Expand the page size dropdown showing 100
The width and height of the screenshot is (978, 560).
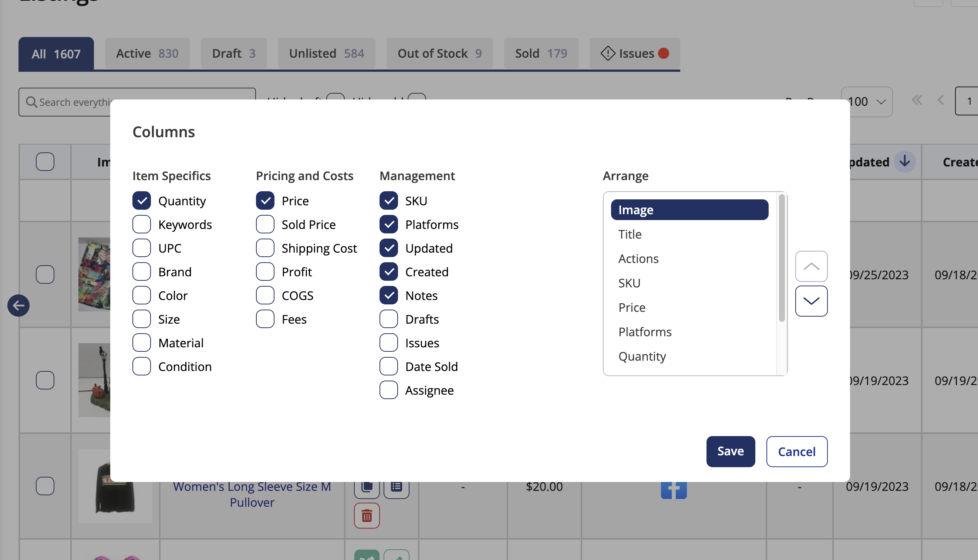pyautogui.click(x=866, y=101)
